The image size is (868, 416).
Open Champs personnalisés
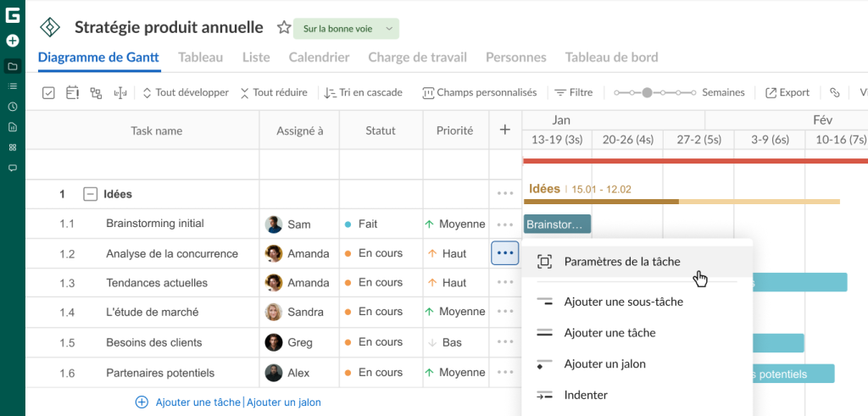tap(480, 93)
